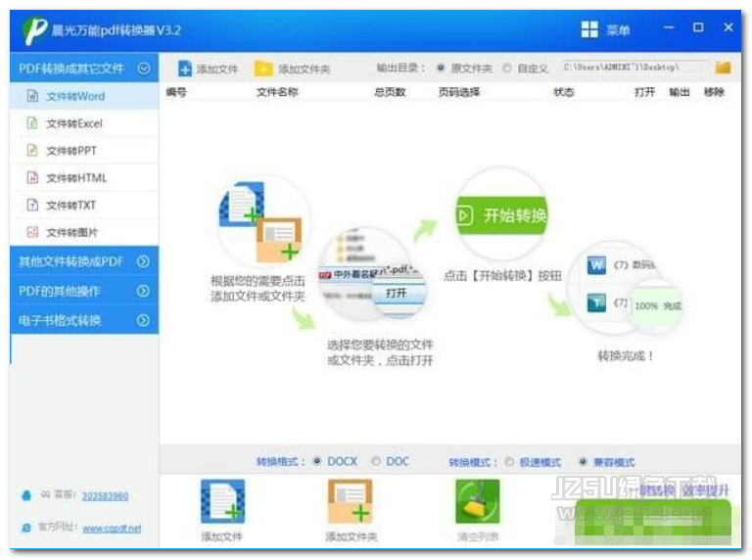The height and width of the screenshot is (560, 752).
Task: Collapse the PDF转换成其它文件 section arrow
Action: click(143, 69)
